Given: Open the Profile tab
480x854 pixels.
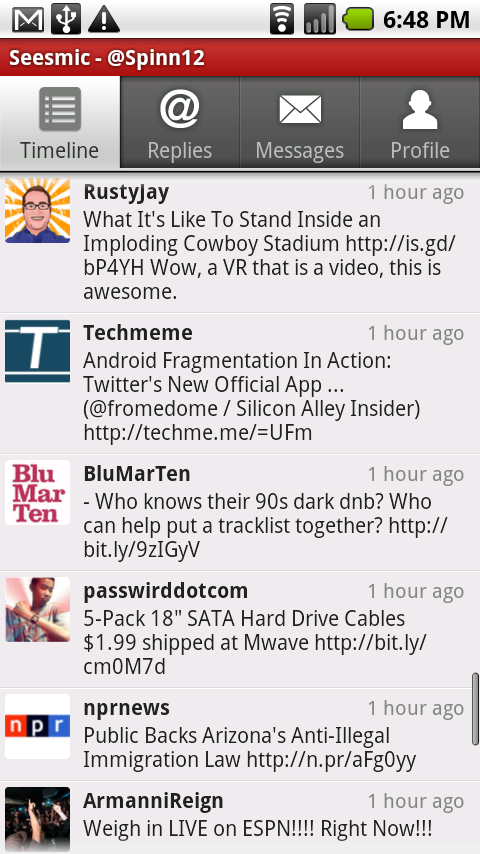Looking at the screenshot, I should (x=420, y=122).
